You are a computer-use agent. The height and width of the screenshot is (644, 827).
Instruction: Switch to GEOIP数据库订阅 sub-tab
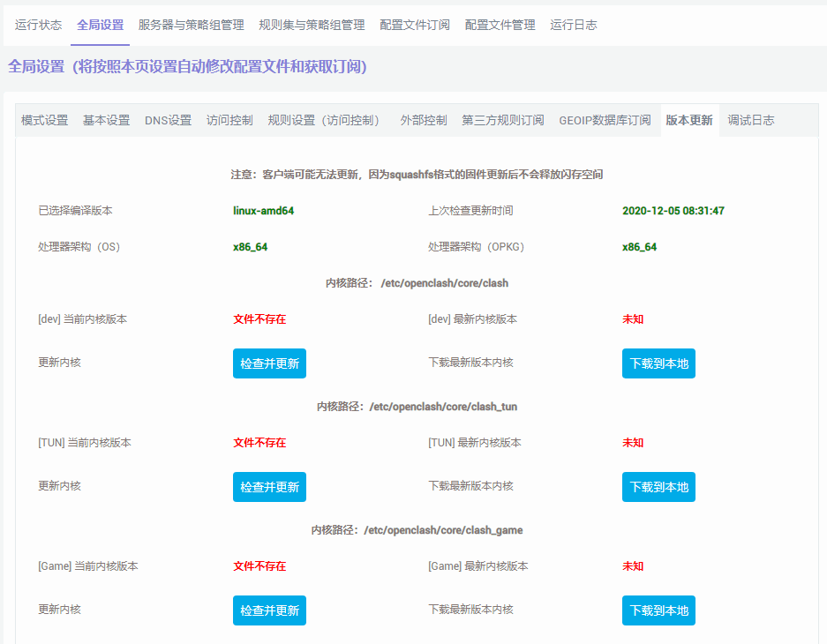click(x=605, y=120)
